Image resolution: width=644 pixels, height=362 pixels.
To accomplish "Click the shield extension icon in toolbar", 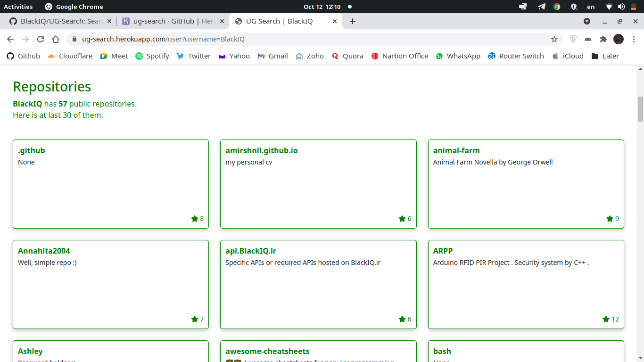I will pos(573,39).
